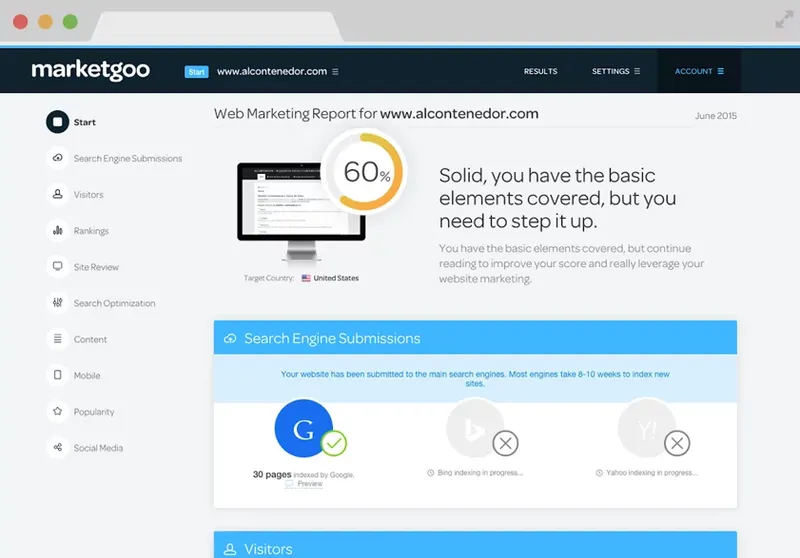Image resolution: width=800 pixels, height=558 pixels.
Task: Open the Rankings bar chart icon
Action: (x=58, y=231)
